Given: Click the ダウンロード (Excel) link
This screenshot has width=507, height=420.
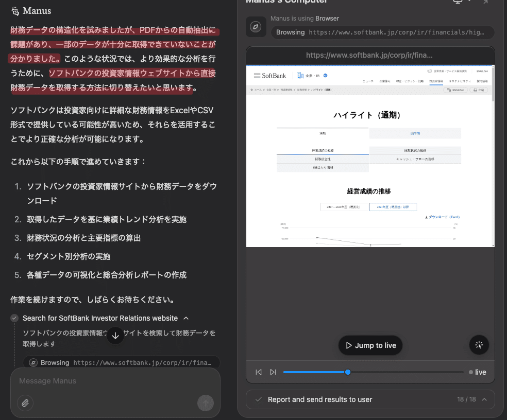Looking at the screenshot, I should (442, 217).
